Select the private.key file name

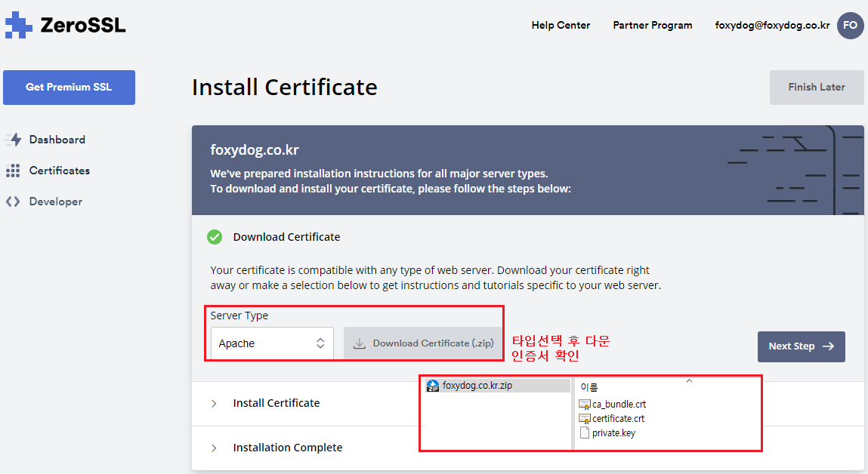[x=613, y=433]
